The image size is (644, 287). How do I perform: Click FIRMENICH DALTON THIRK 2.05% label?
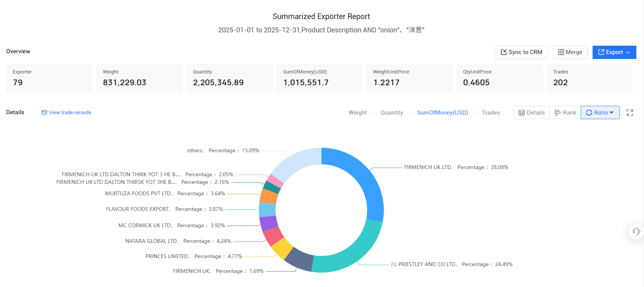pos(148,174)
